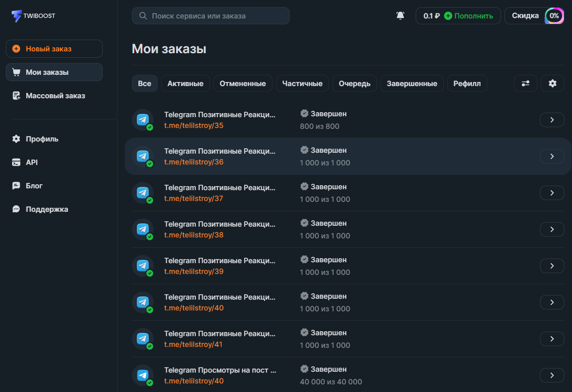Viewport: 572px width, 392px height.
Task: Go to Блог in sidebar
Action: (x=34, y=186)
